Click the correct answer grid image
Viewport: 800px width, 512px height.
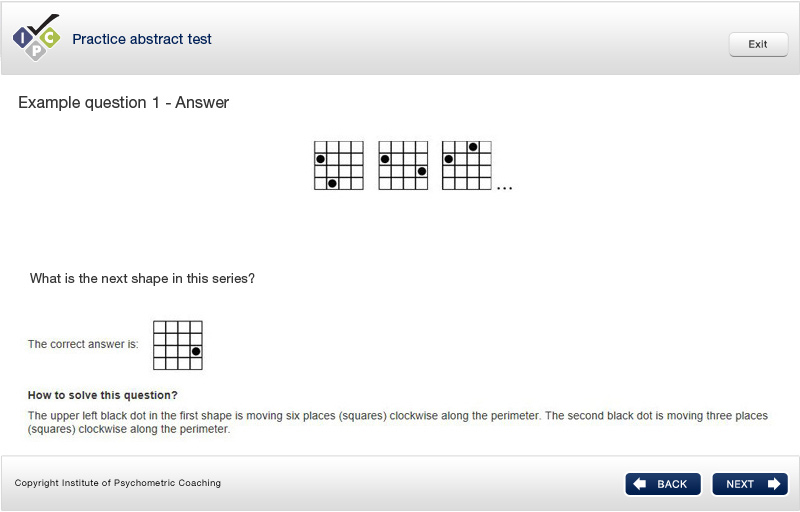(x=178, y=345)
